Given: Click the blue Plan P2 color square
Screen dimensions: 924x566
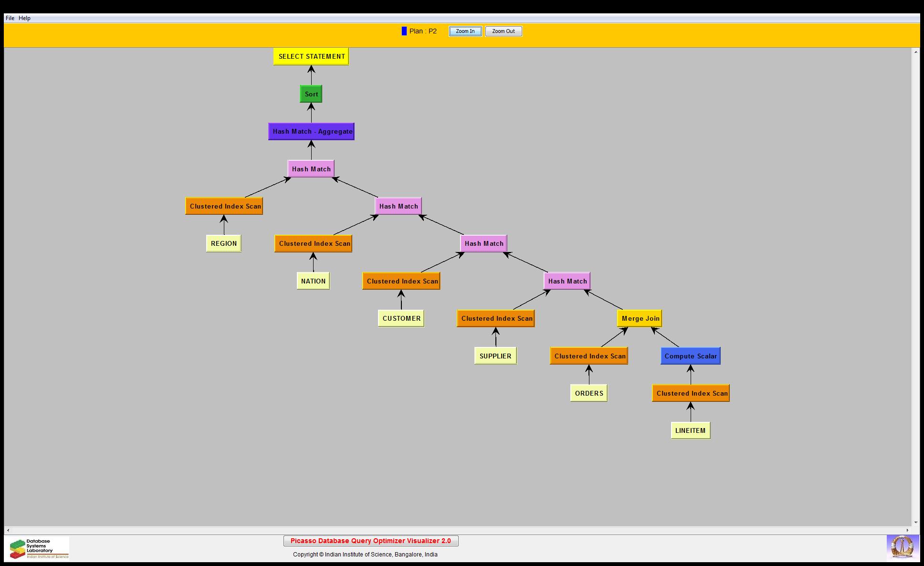Looking at the screenshot, I should pos(404,31).
